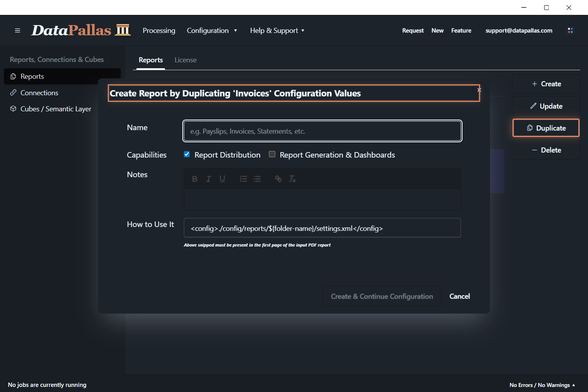The height and width of the screenshot is (392, 588).
Task: Click the Duplicate button
Action: point(546,128)
